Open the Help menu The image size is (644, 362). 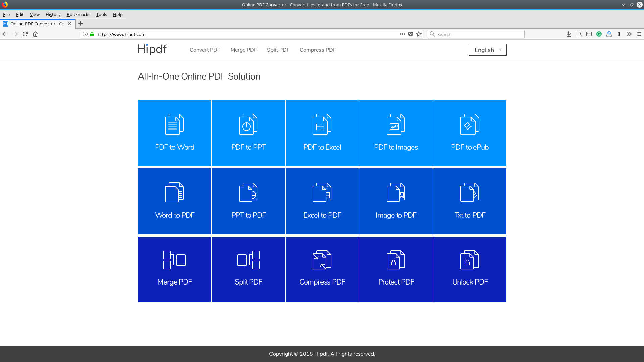[x=118, y=14]
